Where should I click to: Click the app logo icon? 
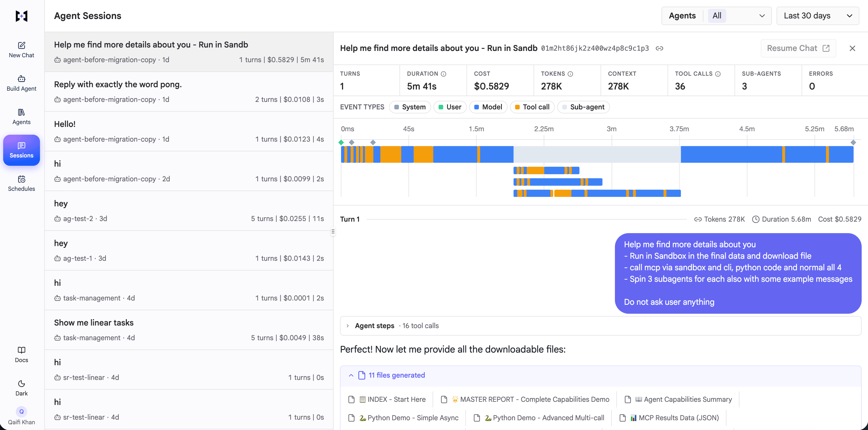[22, 16]
